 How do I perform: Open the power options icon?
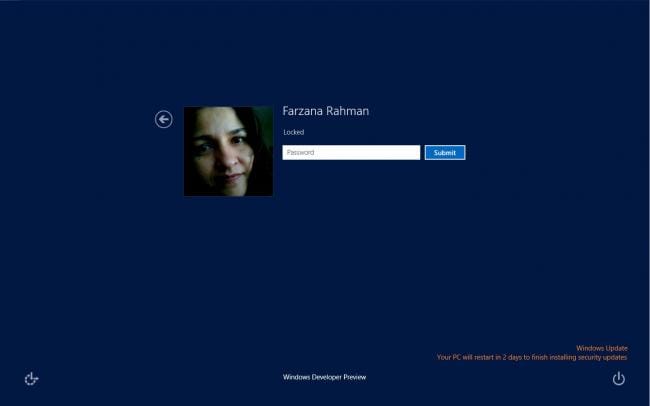coord(618,379)
